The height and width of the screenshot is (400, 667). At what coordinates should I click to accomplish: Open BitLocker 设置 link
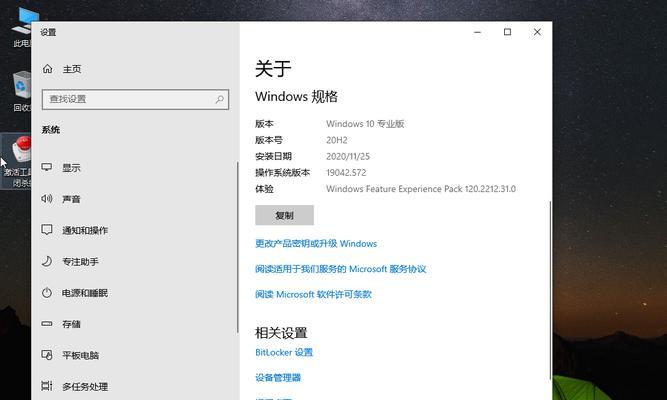(x=284, y=352)
